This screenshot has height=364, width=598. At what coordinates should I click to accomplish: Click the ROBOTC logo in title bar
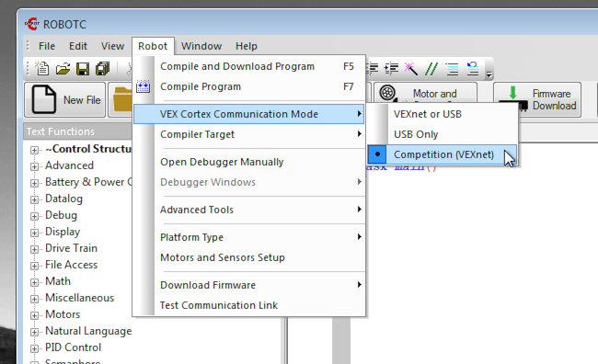pos(32,24)
